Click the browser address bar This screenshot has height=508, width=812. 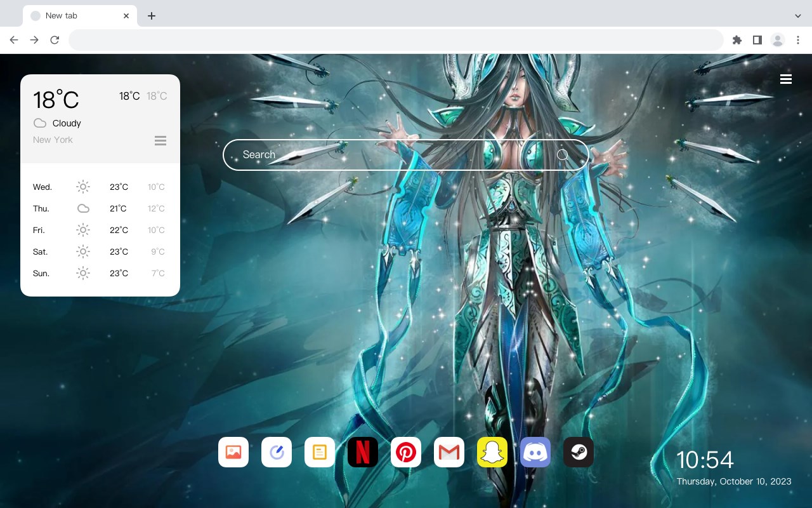[396, 40]
